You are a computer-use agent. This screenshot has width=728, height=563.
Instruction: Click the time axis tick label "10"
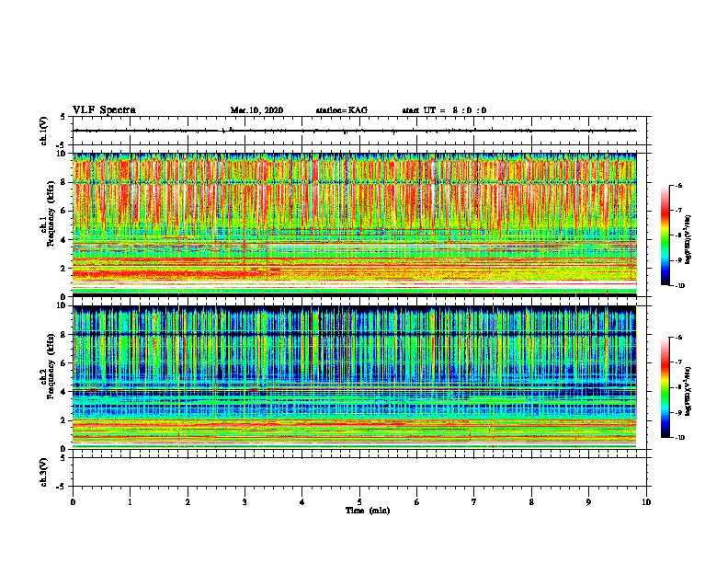[x=646, y=501]
